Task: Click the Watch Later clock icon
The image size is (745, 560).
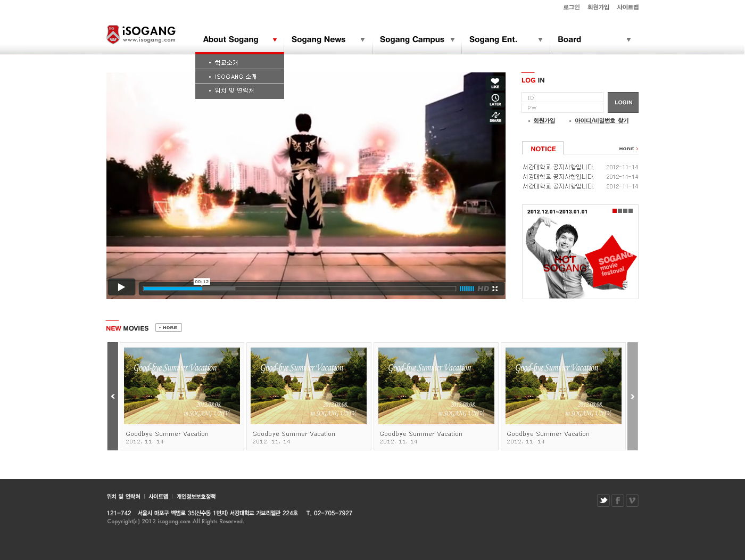Action: [x=495, y=99]
